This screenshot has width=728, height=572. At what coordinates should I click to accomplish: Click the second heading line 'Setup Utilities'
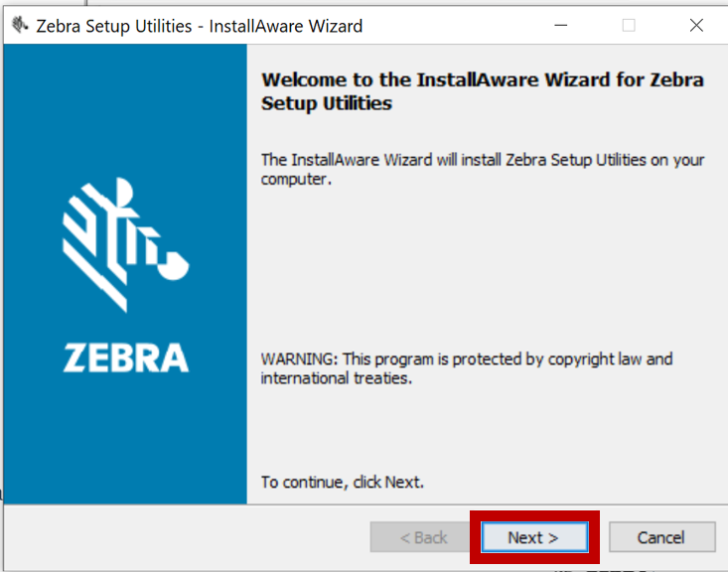pyautogui.click(x=327, y=103)
